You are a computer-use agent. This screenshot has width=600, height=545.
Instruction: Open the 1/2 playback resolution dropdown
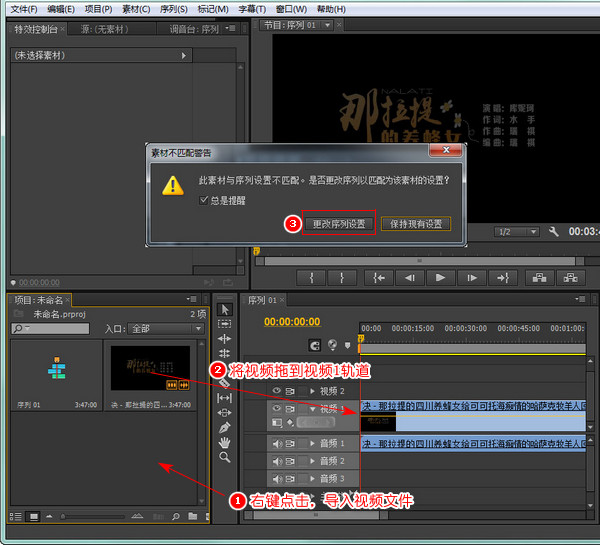(x=517, y=232)
